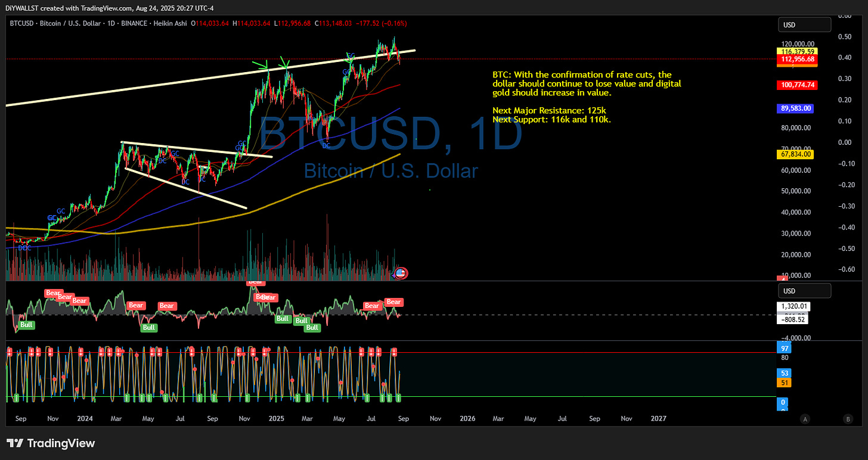Screen dimensions: 868x460
Task: Open the USD selector in the oscillator pane
Action: [x=804, y=291]
